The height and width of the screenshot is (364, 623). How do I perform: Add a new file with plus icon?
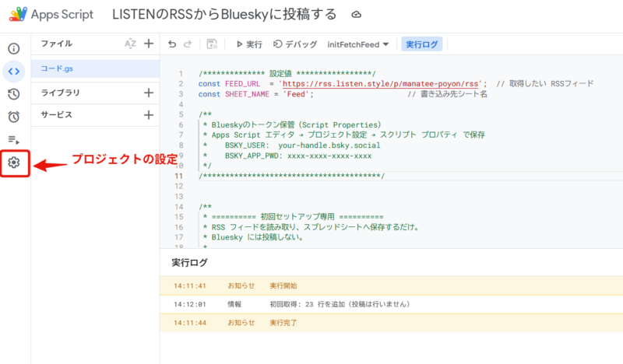click(149, 44)
